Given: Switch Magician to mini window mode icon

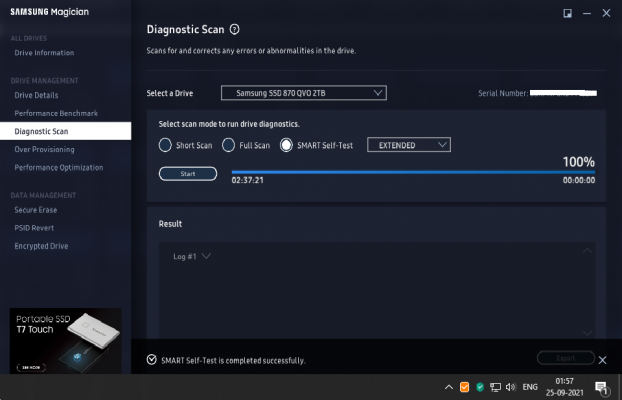Looking at the screenshot, I should click(568, 13).
